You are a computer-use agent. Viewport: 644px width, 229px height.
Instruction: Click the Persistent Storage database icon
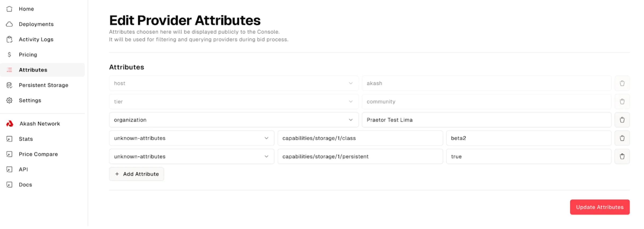[x=9, y=85]
